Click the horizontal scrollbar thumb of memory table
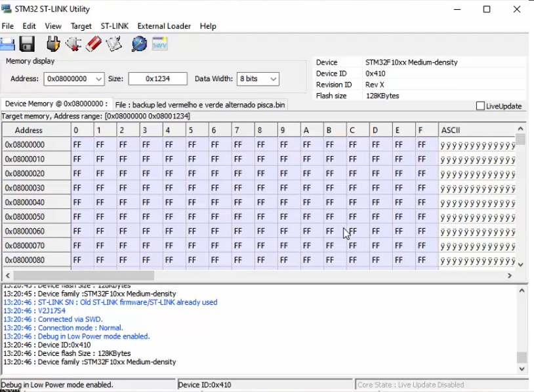This screenshot has width=534, height=392. point(83,275)
